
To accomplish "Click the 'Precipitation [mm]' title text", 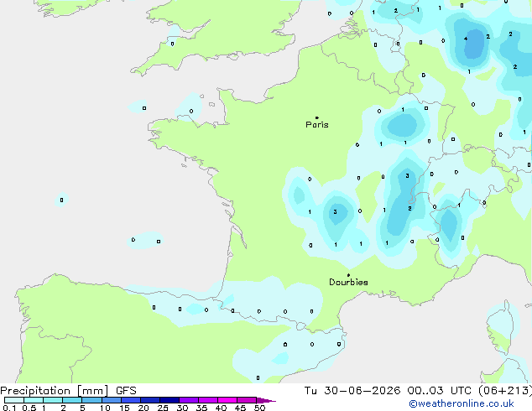I will pyautogui.click(x=55, y=391).
